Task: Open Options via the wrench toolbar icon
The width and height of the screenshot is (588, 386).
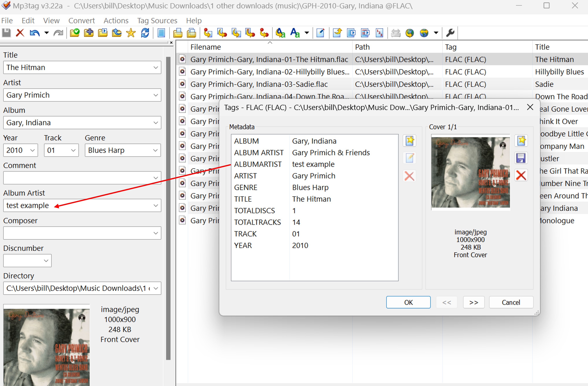Action: (x=450, y=33)
